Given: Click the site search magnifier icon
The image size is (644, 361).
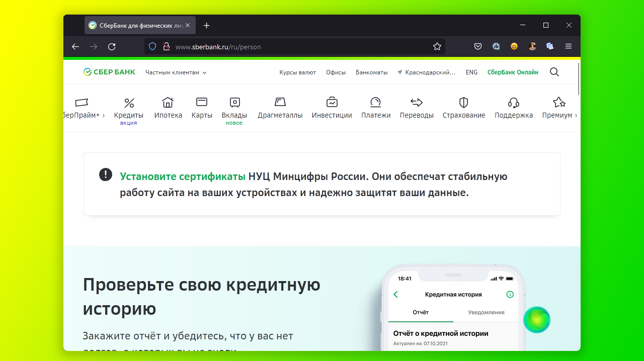Looking at the screenshot, I should 554,72.
